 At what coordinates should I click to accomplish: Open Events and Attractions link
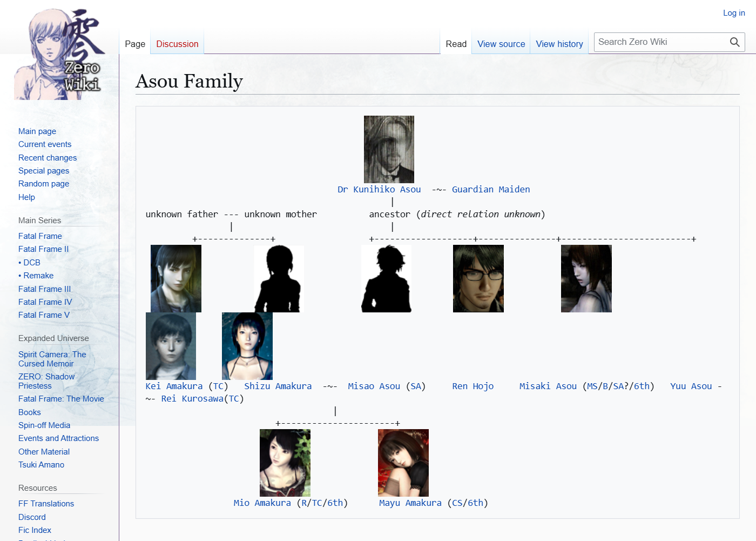pos(58,438)
